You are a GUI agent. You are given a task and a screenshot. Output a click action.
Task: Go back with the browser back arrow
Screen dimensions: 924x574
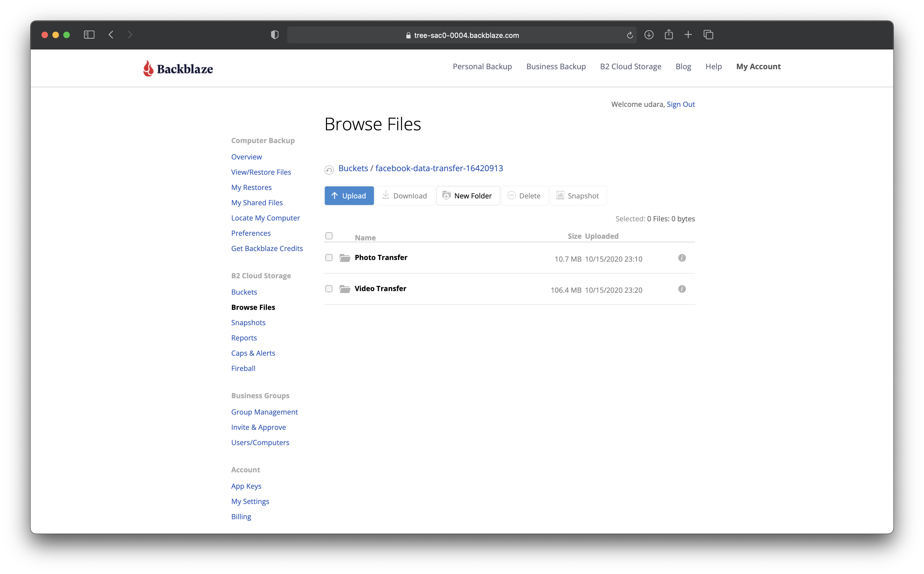coord(111,35)
